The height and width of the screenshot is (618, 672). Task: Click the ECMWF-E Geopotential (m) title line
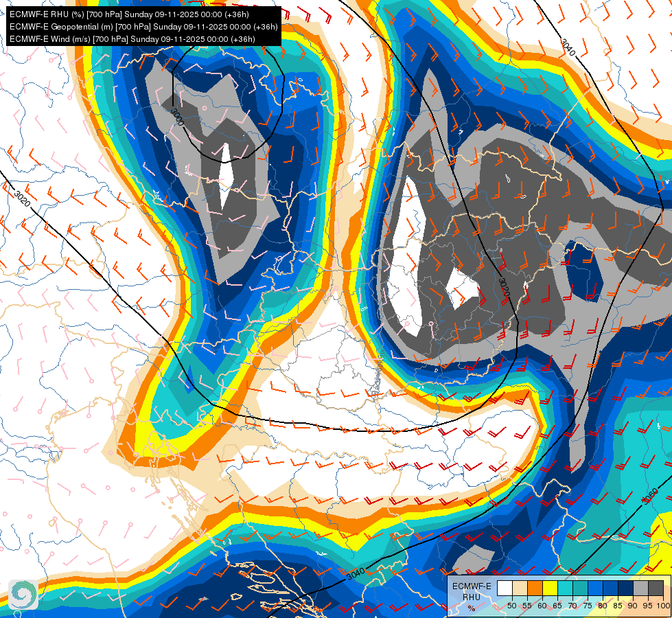click(143, 27)
